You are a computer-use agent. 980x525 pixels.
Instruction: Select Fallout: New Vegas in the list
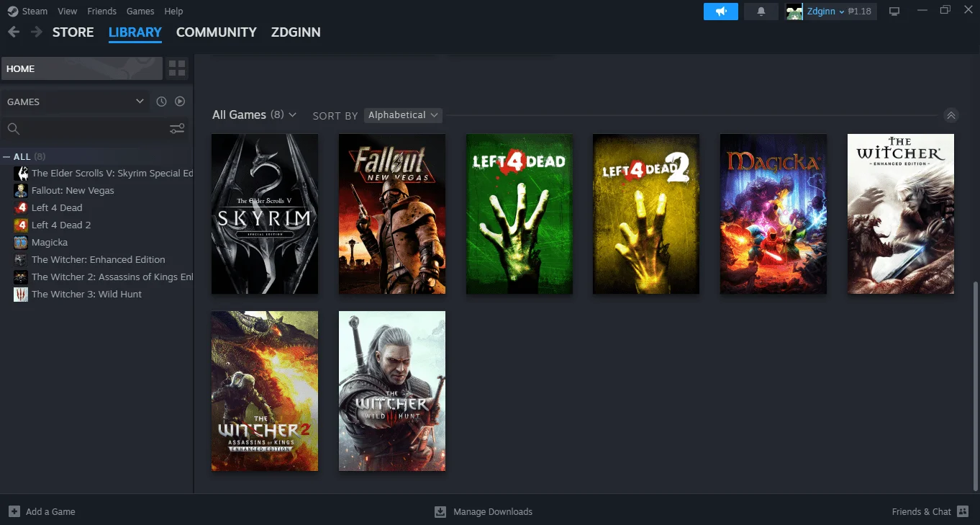(73, 191)
